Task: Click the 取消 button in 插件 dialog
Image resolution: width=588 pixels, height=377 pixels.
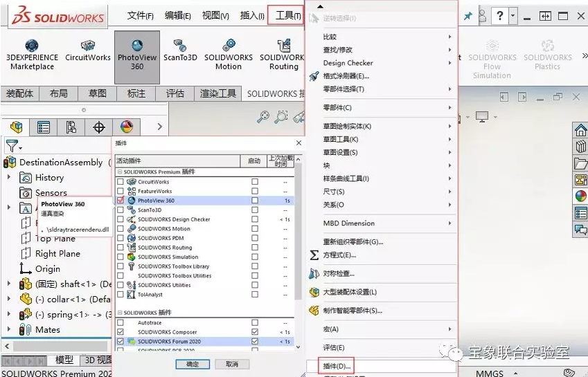Action: coord(232,364)
